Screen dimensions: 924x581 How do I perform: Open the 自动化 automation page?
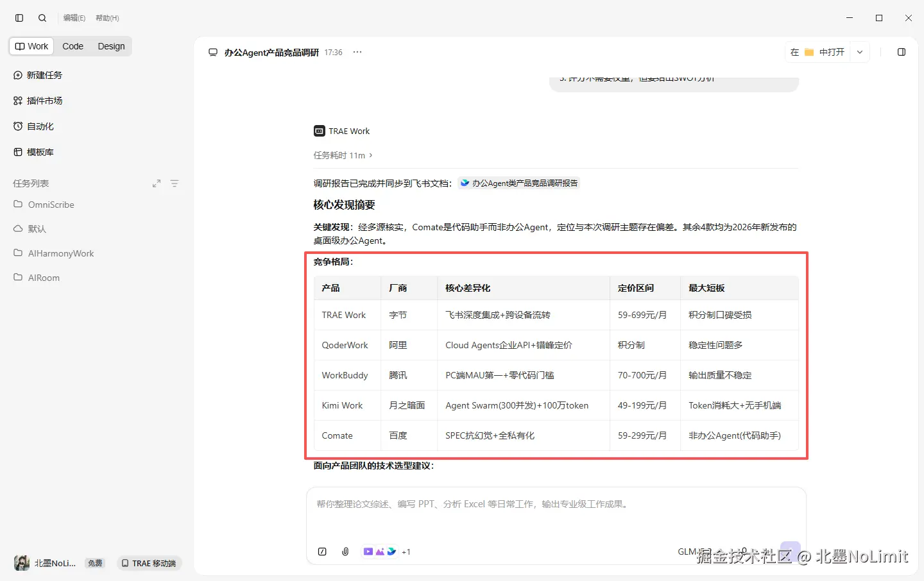(x=33, y=126)
